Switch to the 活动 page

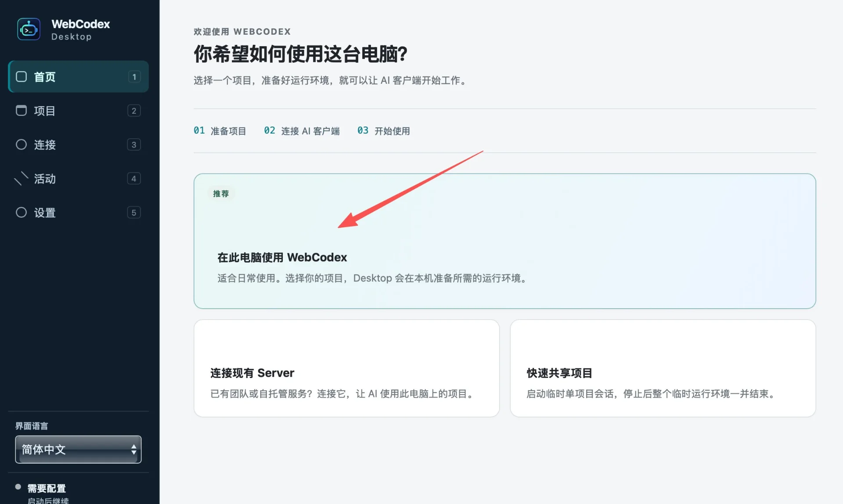pyautogui.click(x=79, y=178)
